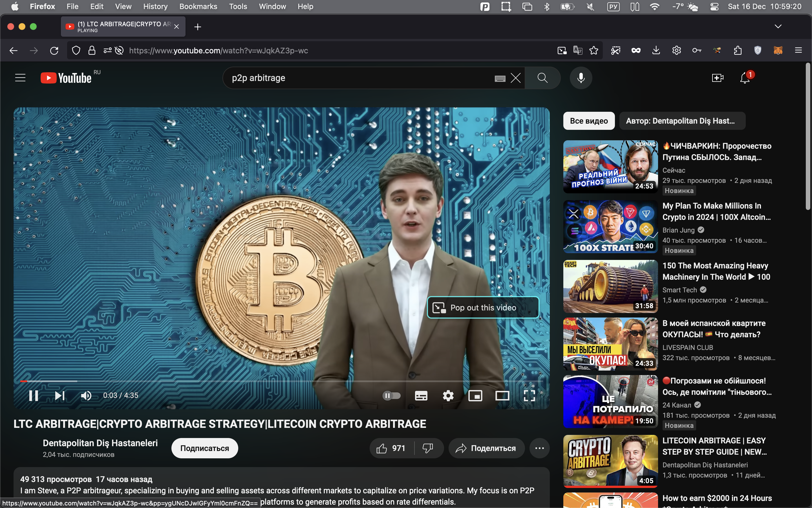Open Bluetooth status menu
Viewport: 812px width, 508px height.
coord(547,6)
